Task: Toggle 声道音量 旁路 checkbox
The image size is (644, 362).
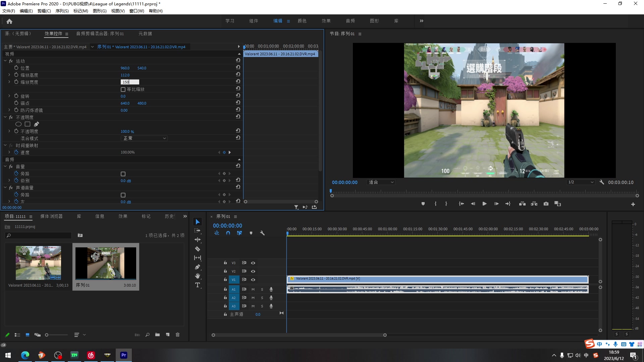Action: (x=123, y=195)
